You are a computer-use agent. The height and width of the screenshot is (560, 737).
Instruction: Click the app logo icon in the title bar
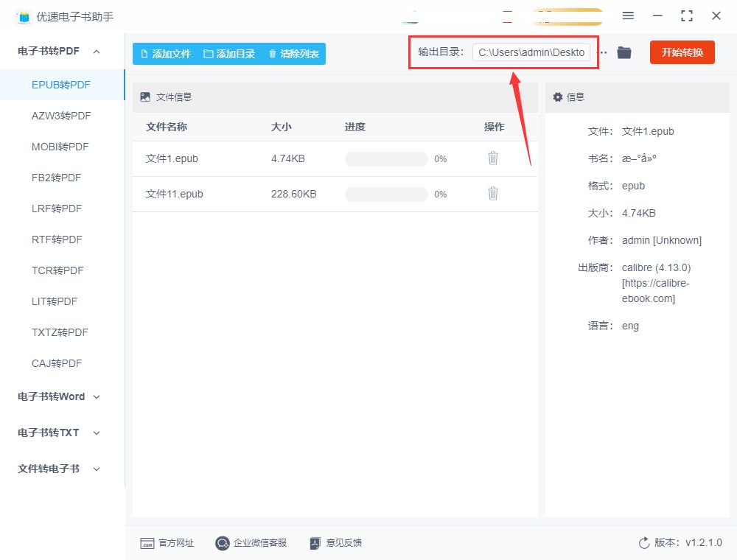click(x=24, y=18)
